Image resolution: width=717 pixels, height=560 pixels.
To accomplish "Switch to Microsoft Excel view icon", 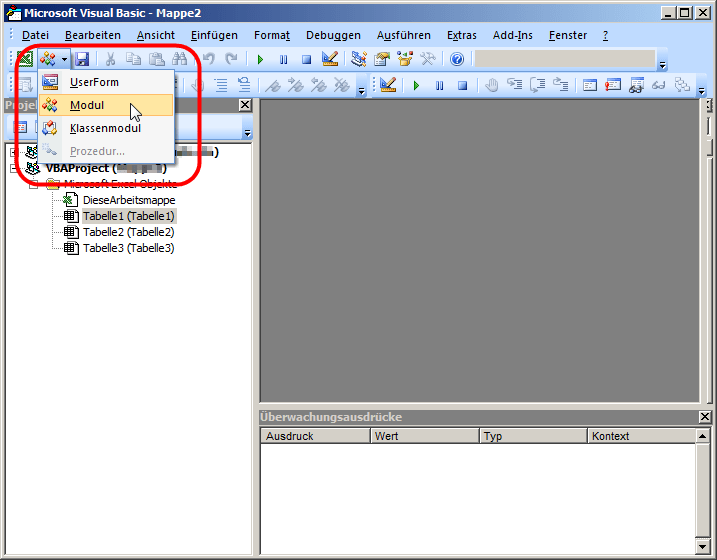I will coord(25,59).
